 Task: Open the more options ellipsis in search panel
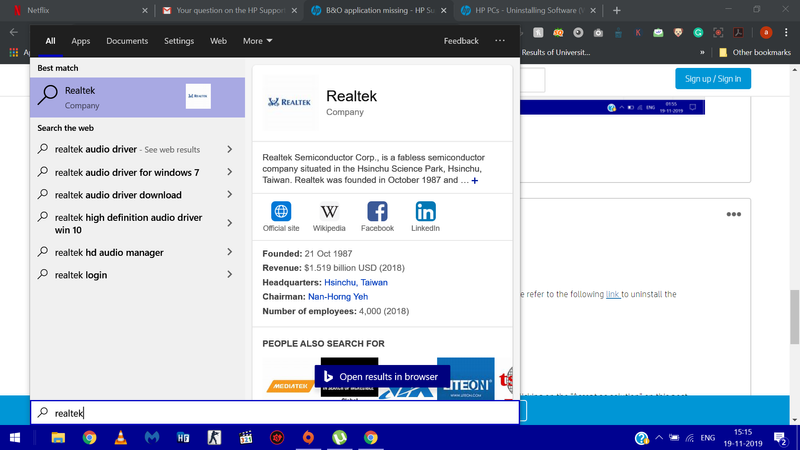pos(500,41)
